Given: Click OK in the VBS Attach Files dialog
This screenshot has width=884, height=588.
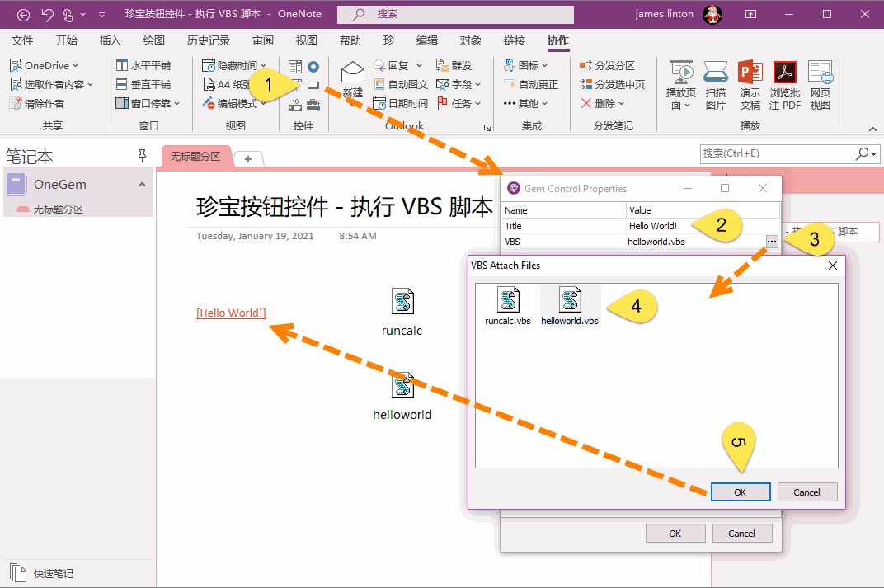Looking at the screenshot, I should pyautogui.click(x=741, y=492).
